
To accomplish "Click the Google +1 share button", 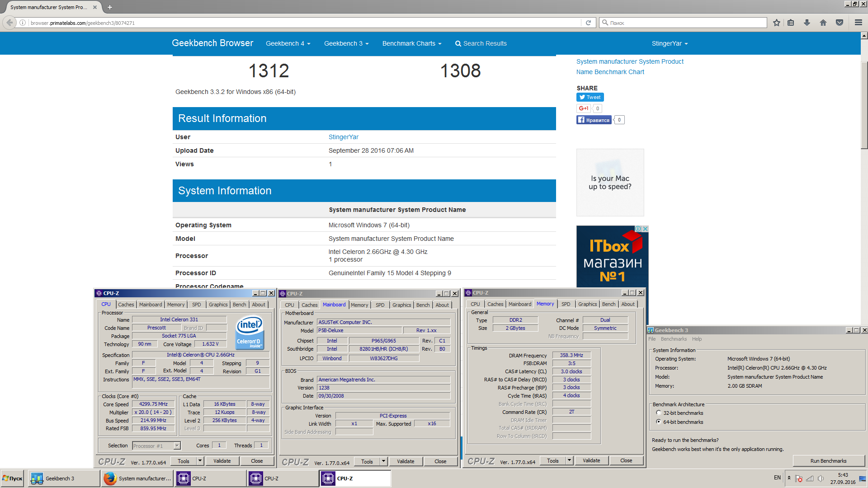I will tap(584, 108).
